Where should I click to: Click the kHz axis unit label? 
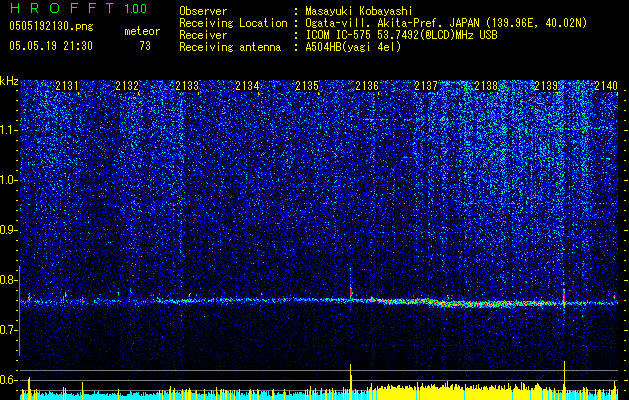(x=9, y=81)
